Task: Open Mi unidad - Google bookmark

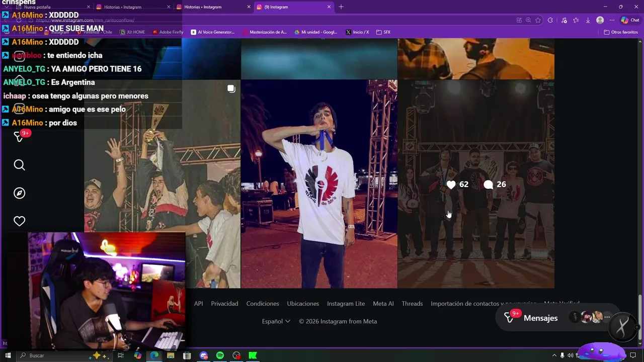Action: [315, 32]
